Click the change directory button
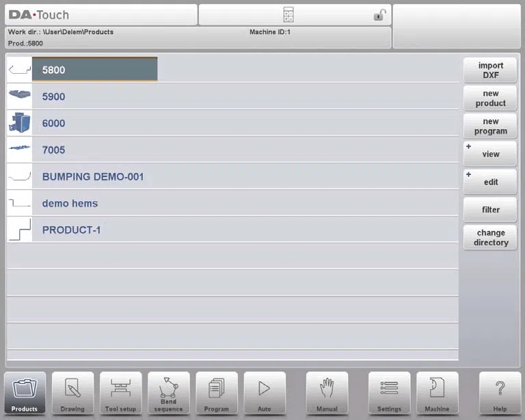The height and width of the screenshot is (420, 525). pos(490,238)
